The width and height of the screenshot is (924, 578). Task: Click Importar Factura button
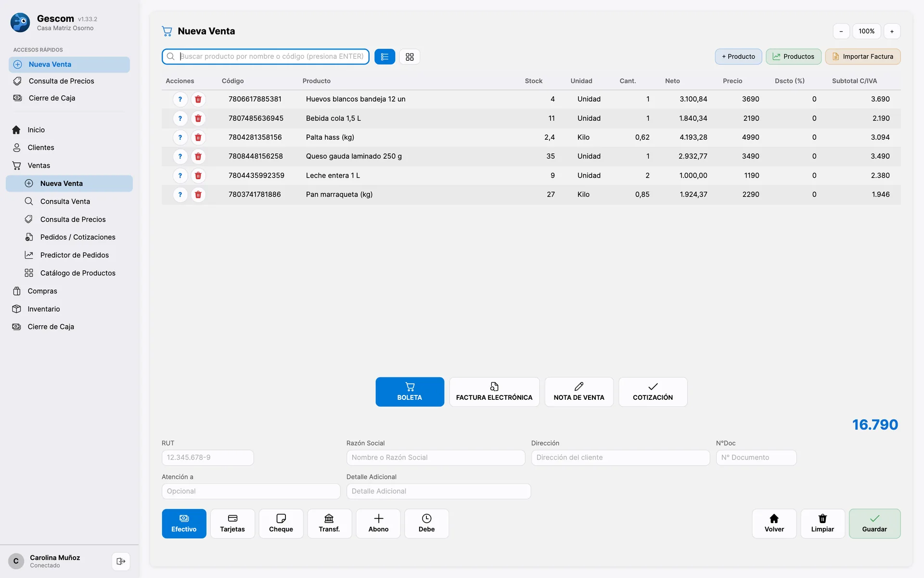863,57
